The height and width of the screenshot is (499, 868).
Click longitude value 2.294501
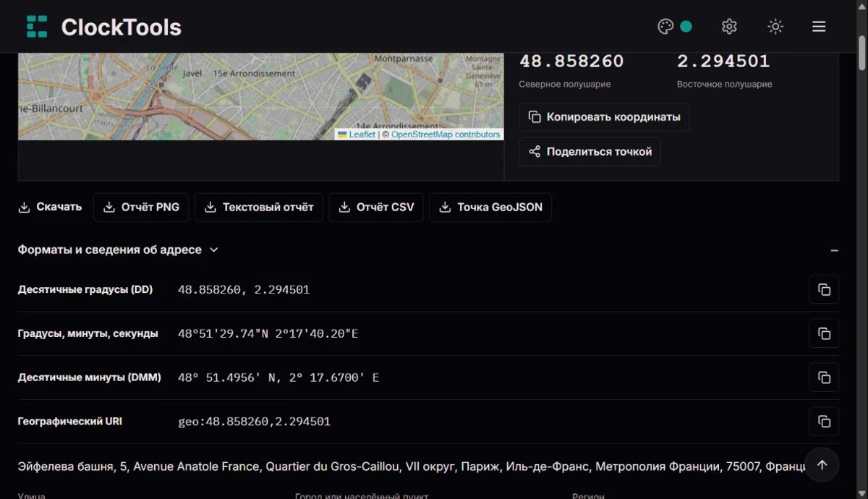pos(723,61)
